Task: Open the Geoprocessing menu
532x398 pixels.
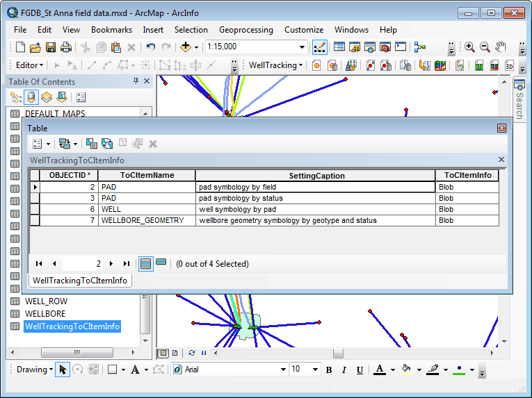Action: (246, 30)
